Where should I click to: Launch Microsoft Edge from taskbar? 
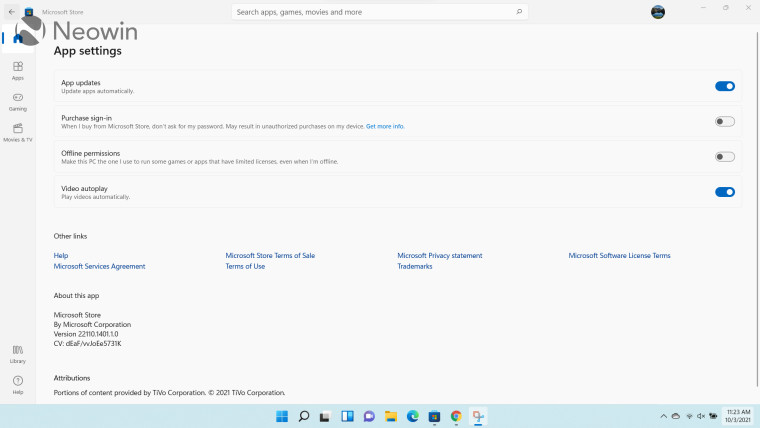pos(412,416)
